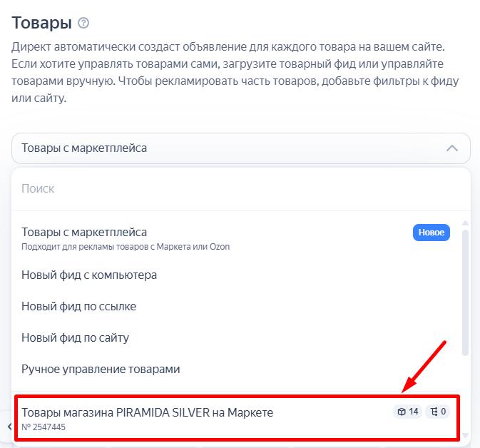The width and height of the screenshot is (480, 448).
Task: Click the blue Новое badge
Action: coord(431,233)
